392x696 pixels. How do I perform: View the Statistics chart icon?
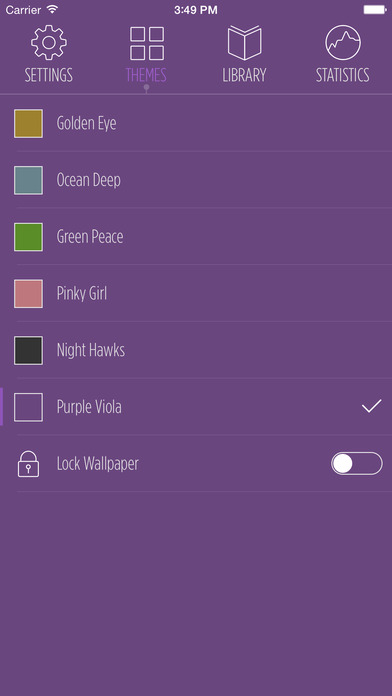(x=343, y=43)
